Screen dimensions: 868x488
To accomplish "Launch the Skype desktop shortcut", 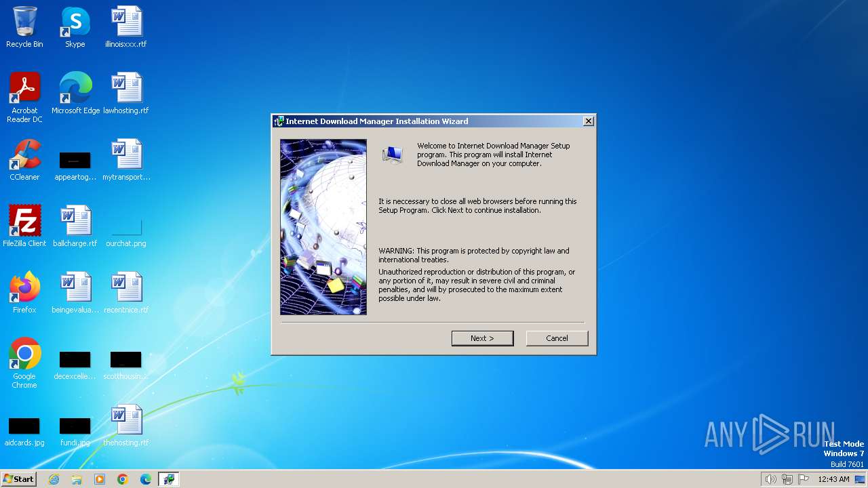I will (x=75, y=27).
